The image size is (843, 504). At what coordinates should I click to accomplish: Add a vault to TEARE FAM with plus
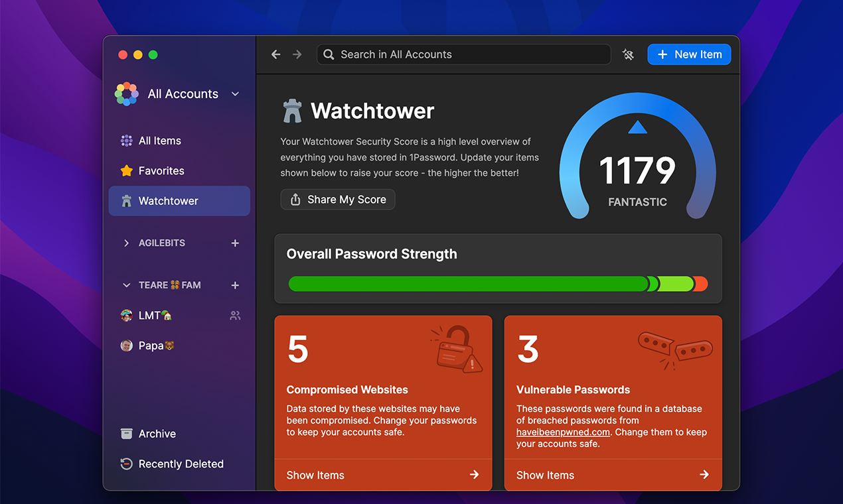click(x=235, y=285)
